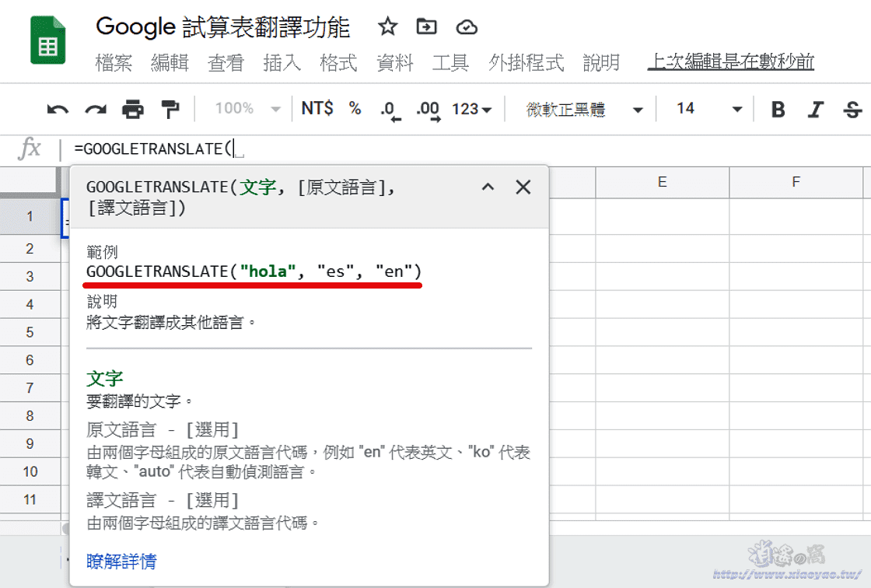Open the 外掛程式 menu

click(526, 63)
